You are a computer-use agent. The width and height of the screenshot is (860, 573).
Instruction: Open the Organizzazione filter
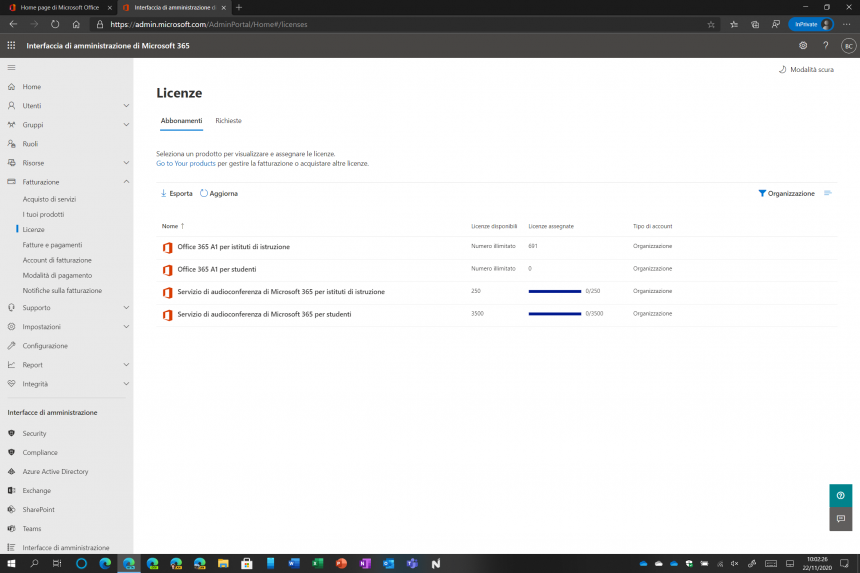(x=787, y=194)
